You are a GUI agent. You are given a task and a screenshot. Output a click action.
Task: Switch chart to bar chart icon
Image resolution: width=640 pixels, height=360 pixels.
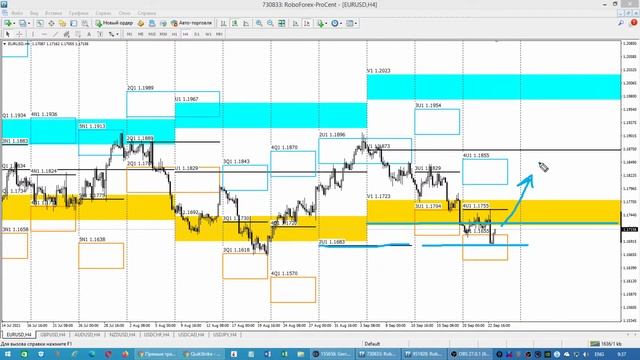(223, 23)
